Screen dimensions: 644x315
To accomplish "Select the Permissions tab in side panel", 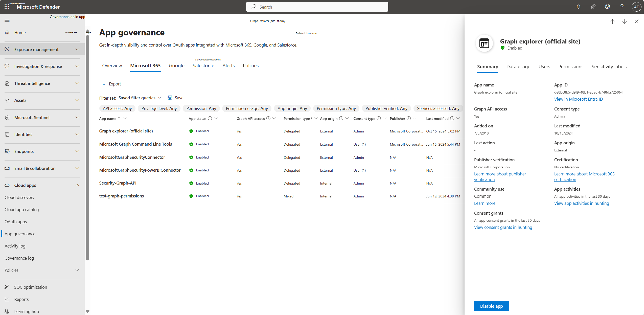I will 571,66.
